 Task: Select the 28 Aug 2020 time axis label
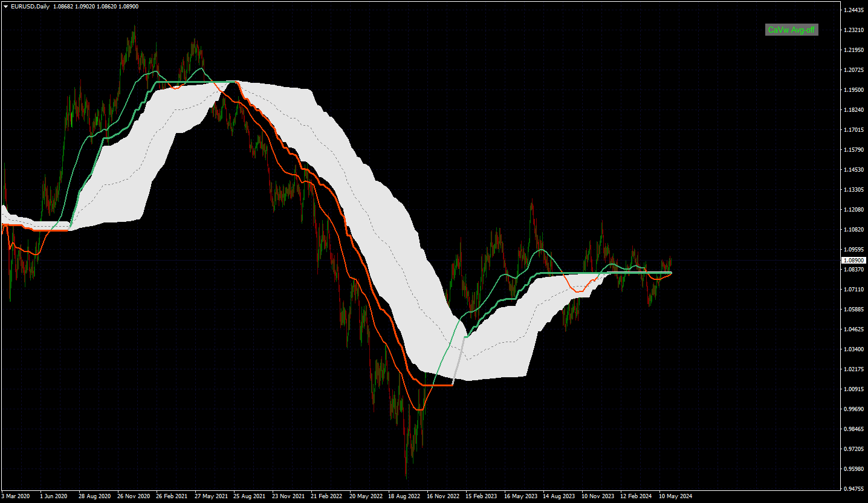click(x=93, y=496)
